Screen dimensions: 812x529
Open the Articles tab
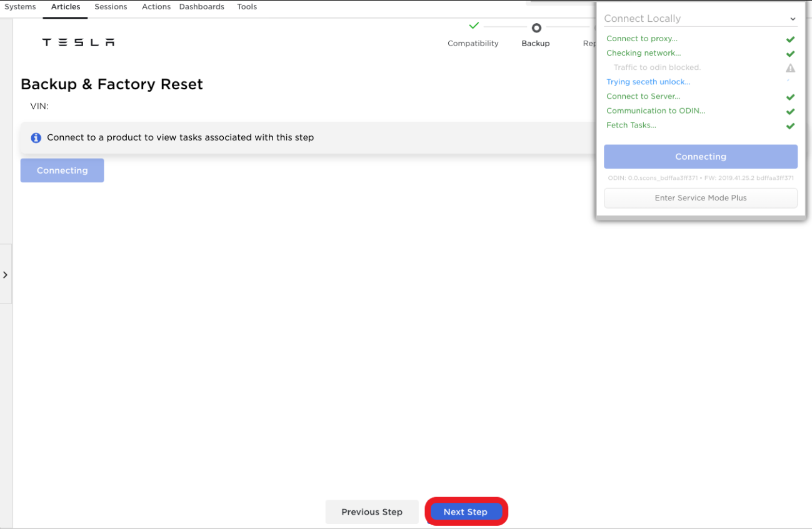click(66, 7)
